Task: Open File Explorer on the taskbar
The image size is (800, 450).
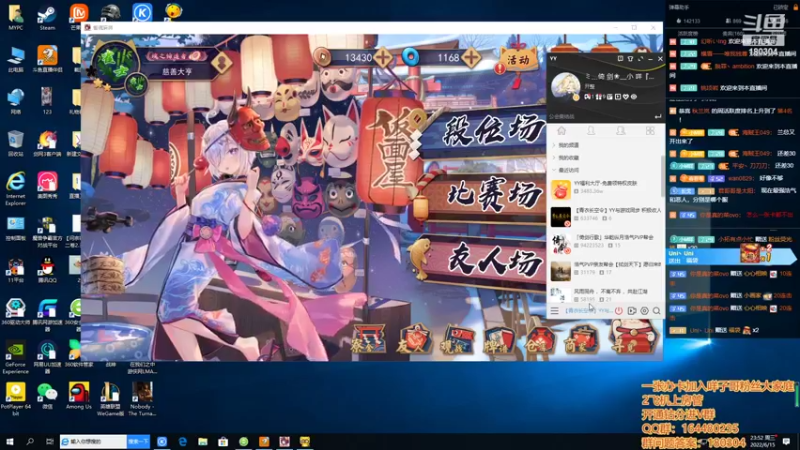Action: point(203,441)
